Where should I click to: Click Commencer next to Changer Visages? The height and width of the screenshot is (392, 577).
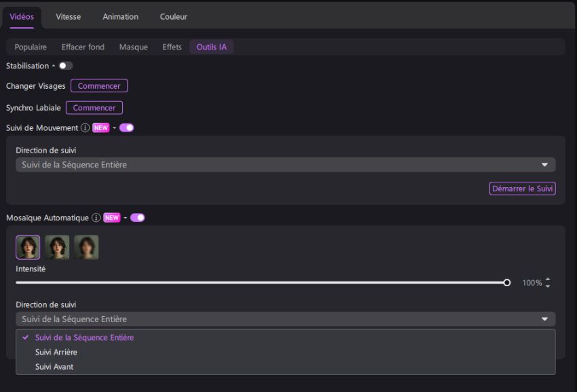(99, 85)
